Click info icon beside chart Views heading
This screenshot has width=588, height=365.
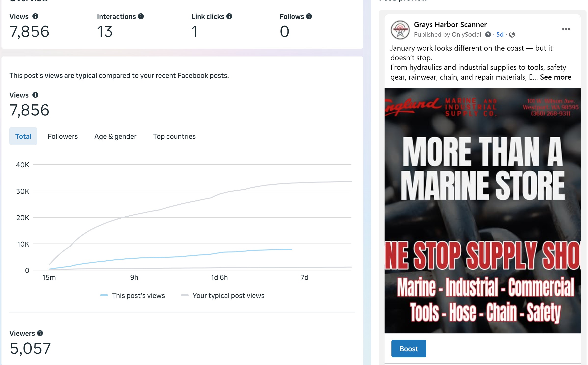tap(35, 95)
